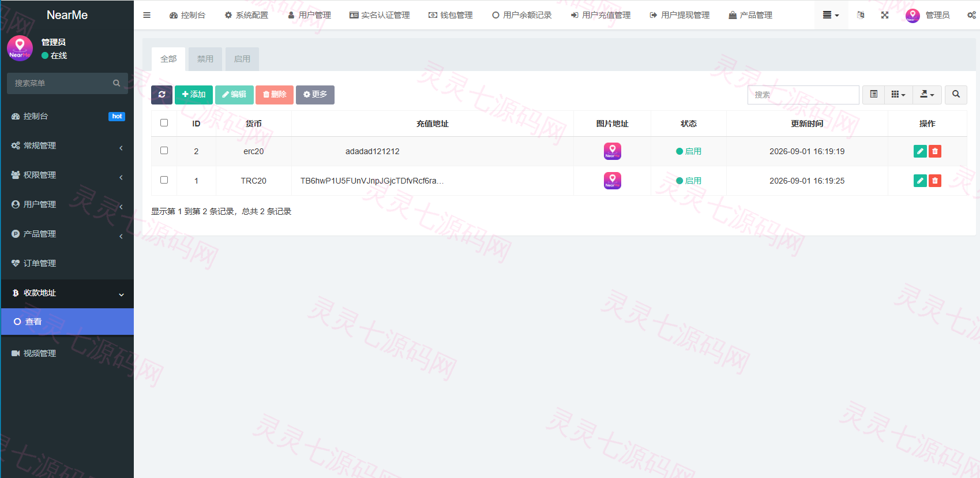Image resolution: width=980 pixels, height=478 pixels.
Task: Click the refresh icon button in the toolbar
Action: pos(162,95)
